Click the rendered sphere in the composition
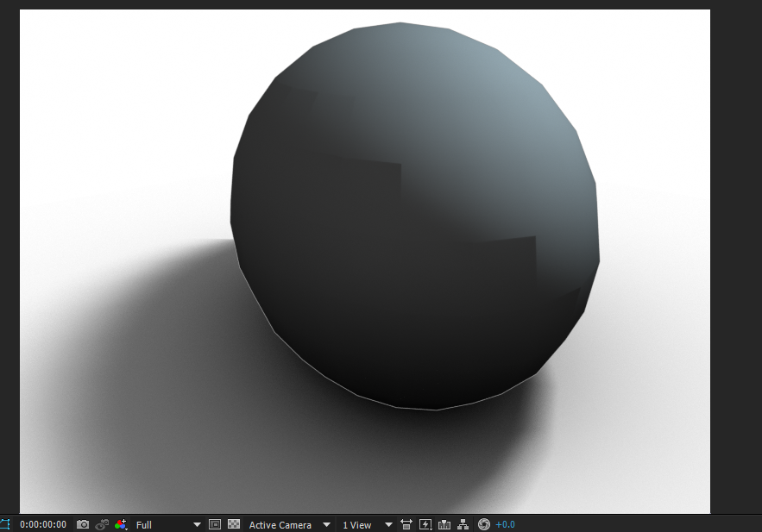The width and height of the screenshot is (762, 532). [414, 216]
